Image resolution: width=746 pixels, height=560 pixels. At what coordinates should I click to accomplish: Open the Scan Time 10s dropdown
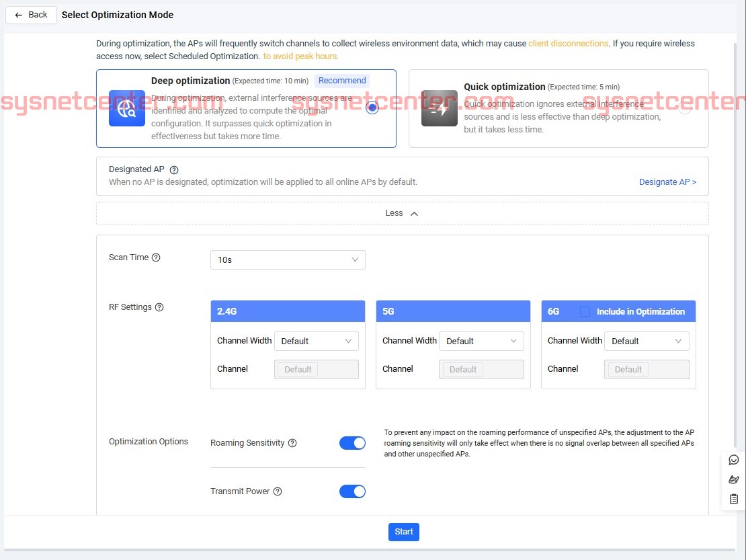click(288, 259)
